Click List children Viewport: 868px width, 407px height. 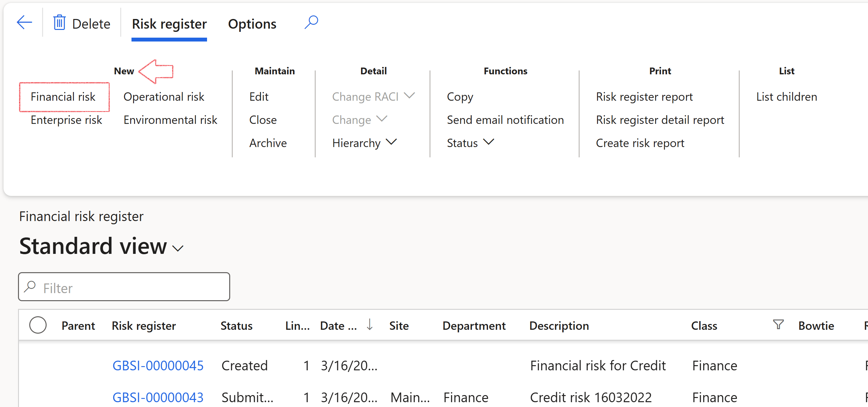[x=786, y=97]
